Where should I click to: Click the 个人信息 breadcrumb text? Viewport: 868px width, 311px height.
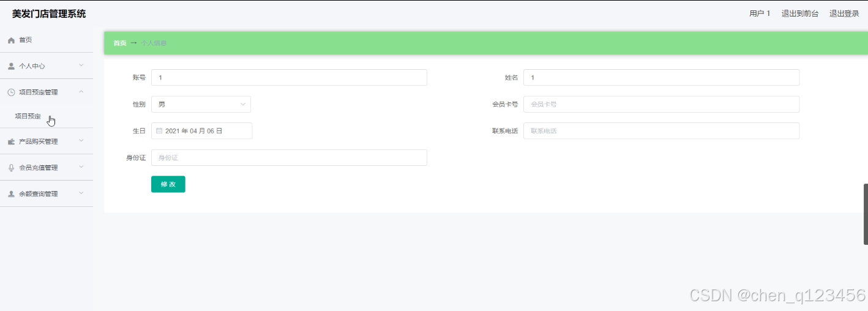pos(154,43)
